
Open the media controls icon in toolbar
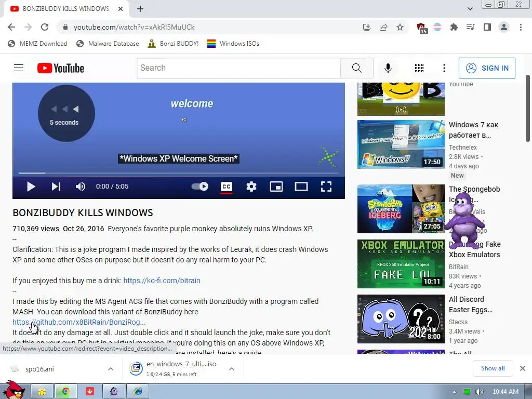click(471, 27)
